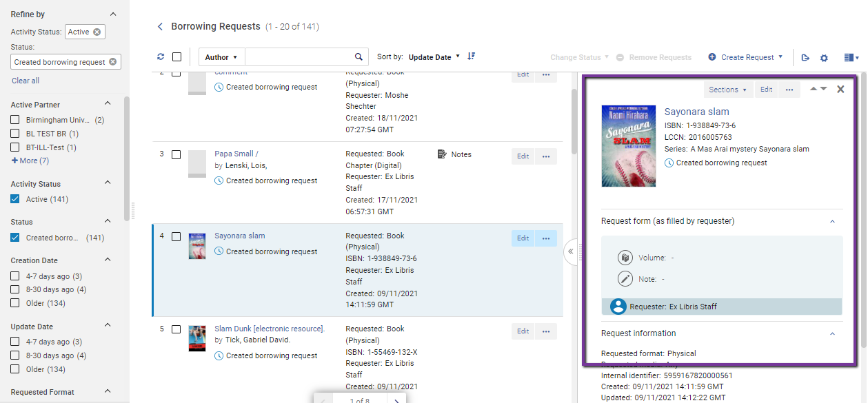Check Update Date 8-30 days ago

[x=15, y=355]
